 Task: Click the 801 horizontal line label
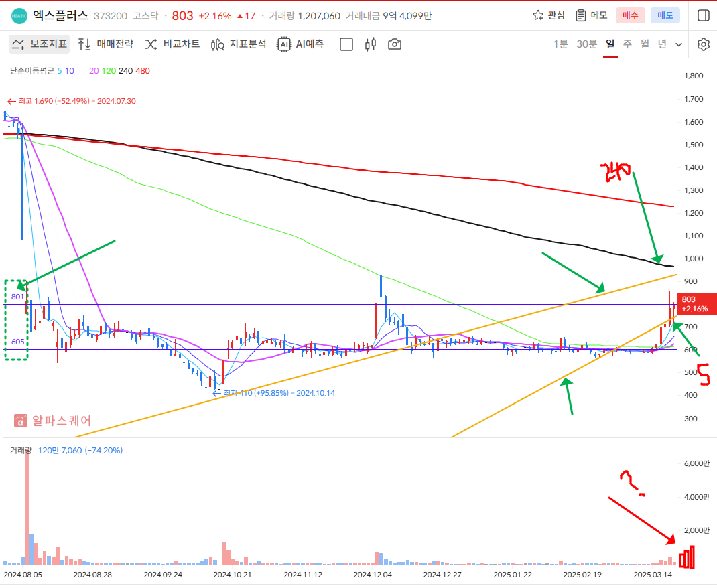[x=17, y=297]
